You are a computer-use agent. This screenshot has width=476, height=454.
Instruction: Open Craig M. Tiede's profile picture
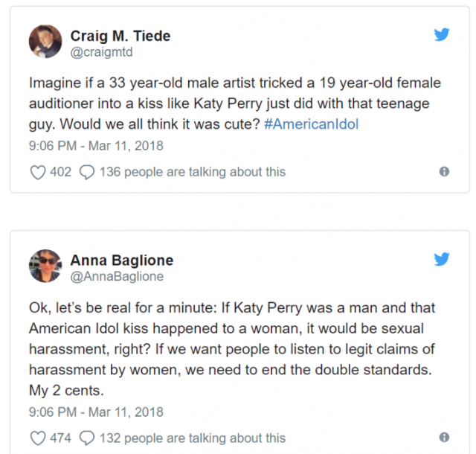[x=45, y=42]
